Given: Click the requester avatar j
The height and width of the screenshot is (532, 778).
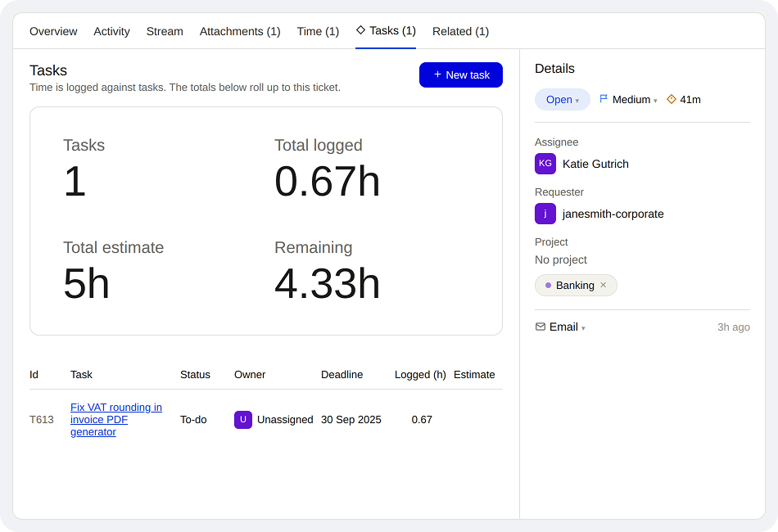Looking at the screenshot, I should [545, 214].
